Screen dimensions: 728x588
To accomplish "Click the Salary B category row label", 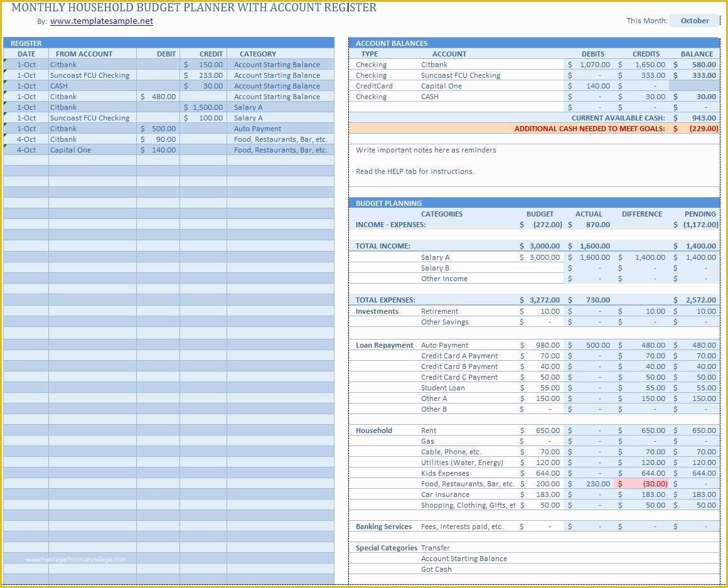I will click(x=435, y=268).
